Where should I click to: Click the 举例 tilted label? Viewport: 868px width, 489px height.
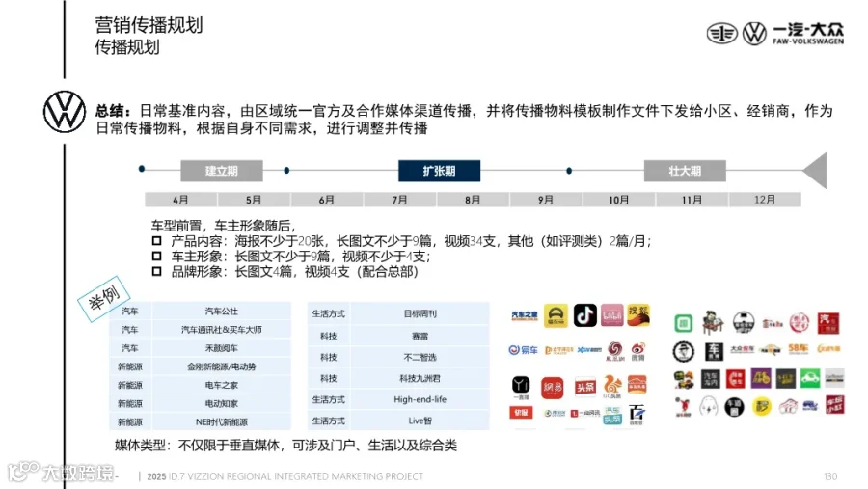pyautogui.click(x=104, y=298)
